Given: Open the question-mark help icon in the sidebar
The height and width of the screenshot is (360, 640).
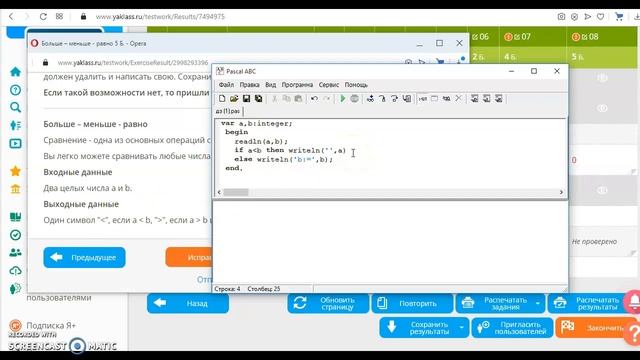Looking at the screenshot, I should pos(15,90).
